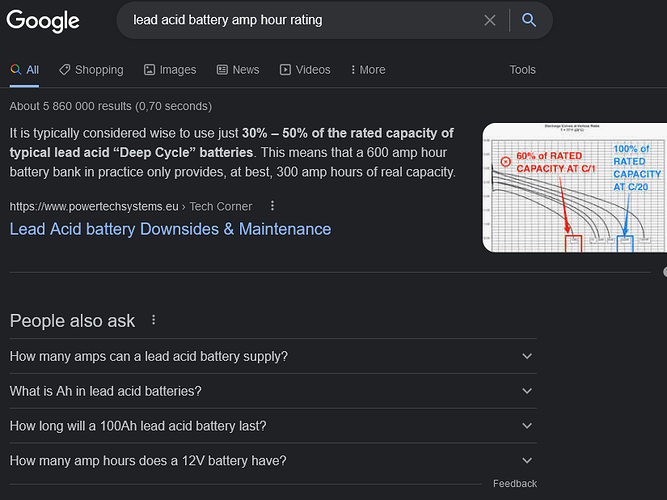The height and width of the screenshot is (500, 667).
Task: Open the Lead Acid battery Downsides & Maintenance link
Action: tap(170, 229)
